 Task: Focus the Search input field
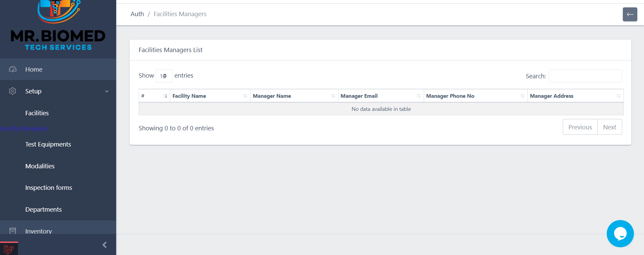(585, 76)
